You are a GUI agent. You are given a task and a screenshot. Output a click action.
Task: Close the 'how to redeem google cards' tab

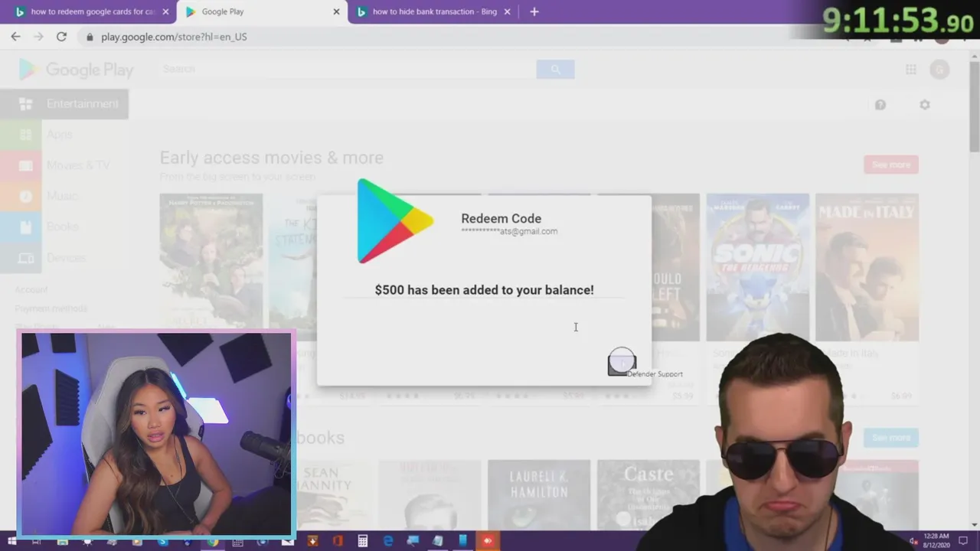(x=166, y=11)
